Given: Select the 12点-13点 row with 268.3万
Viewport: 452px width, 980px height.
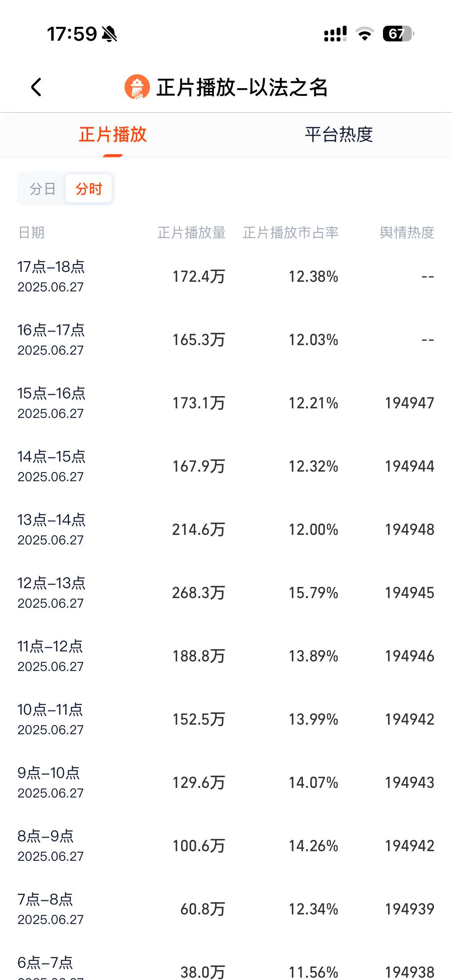Looking at the screenshot, I should click(226, 593).
